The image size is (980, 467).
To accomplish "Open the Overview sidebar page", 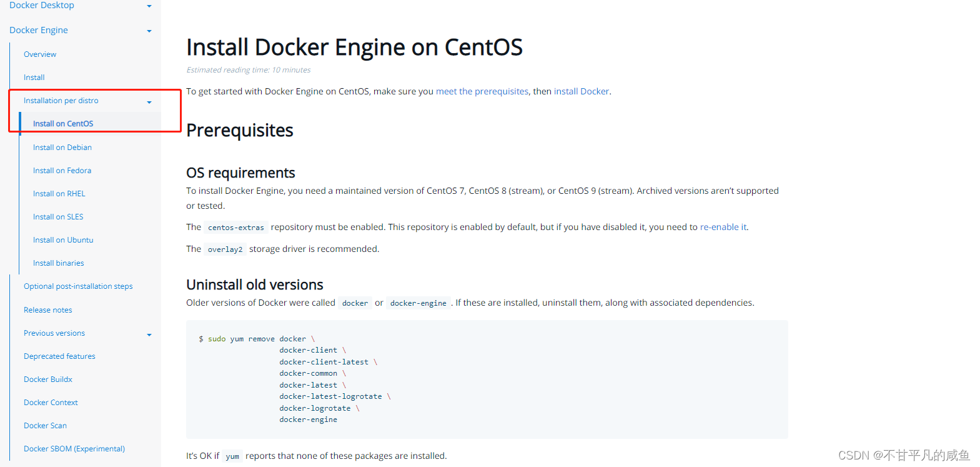I will pos(40,54).
